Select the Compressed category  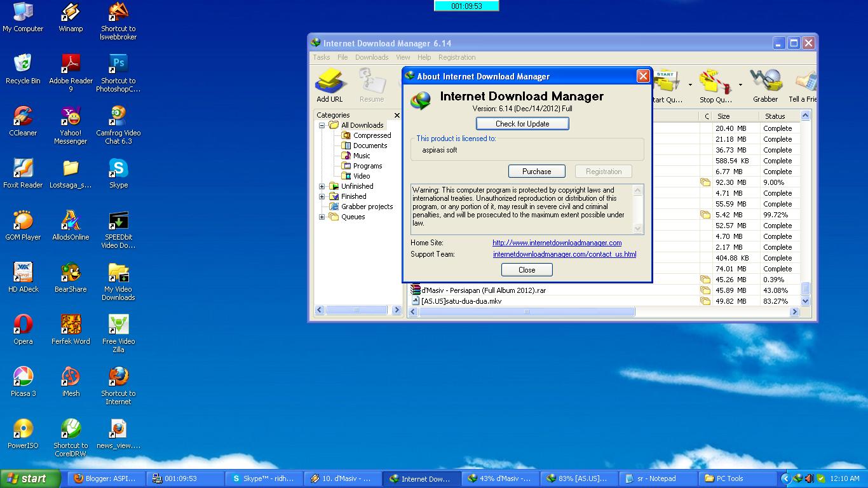[372, 135]
